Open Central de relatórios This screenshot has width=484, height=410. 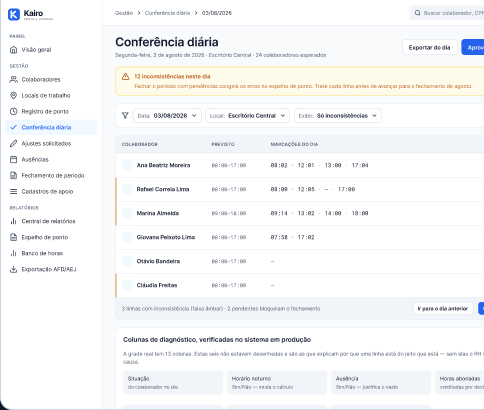tap(51, 221)
